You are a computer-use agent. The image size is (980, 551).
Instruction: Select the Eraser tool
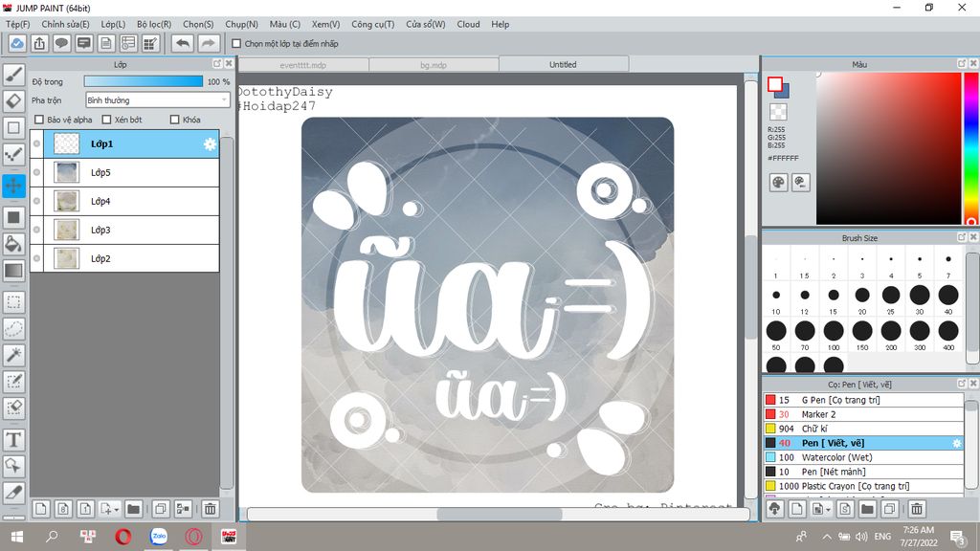click(x=13, y=101)
